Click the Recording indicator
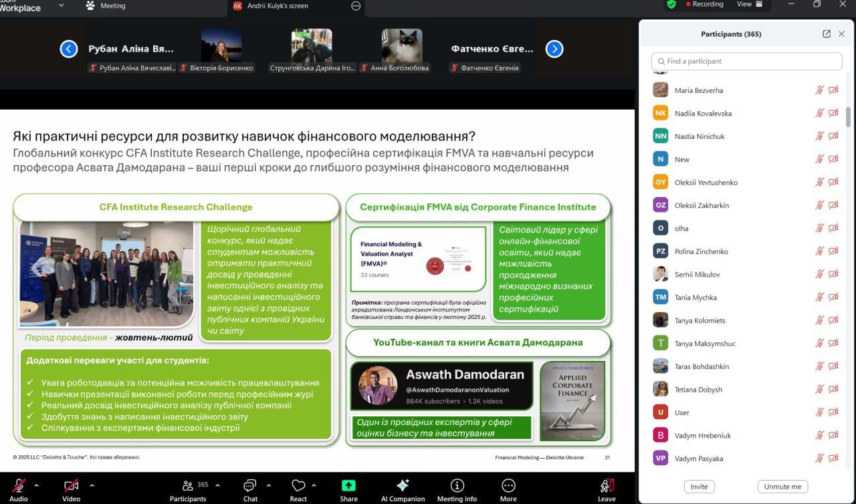The height and width of the screenshot is (504, 856). point(704,5)
